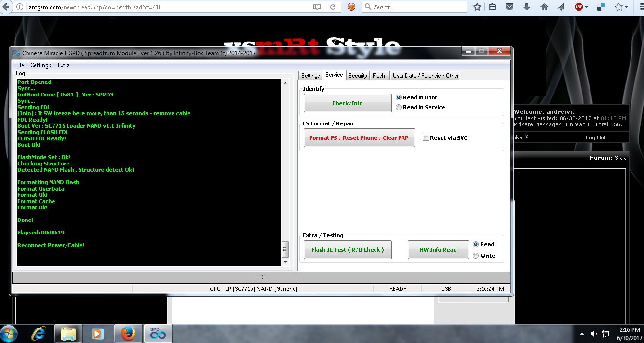Click the CPU : SP [SC7715] NAND status text
The height and width of the screenshot is (343, 644).
[x=254, y=289]
